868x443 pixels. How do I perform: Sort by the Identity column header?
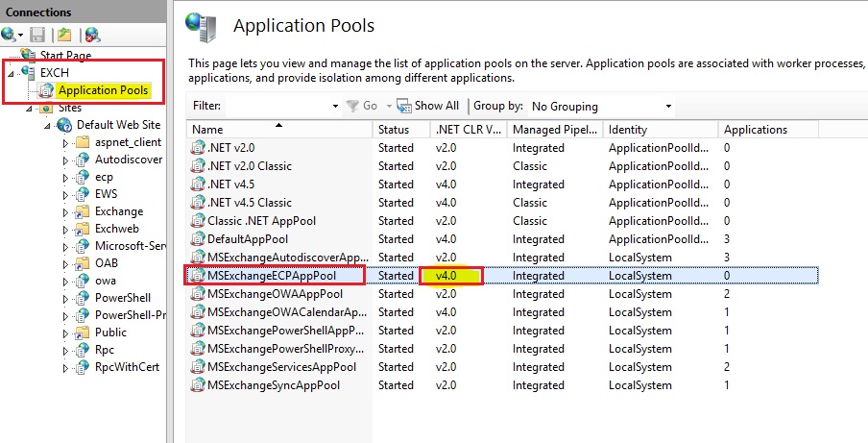pos(661,130)
